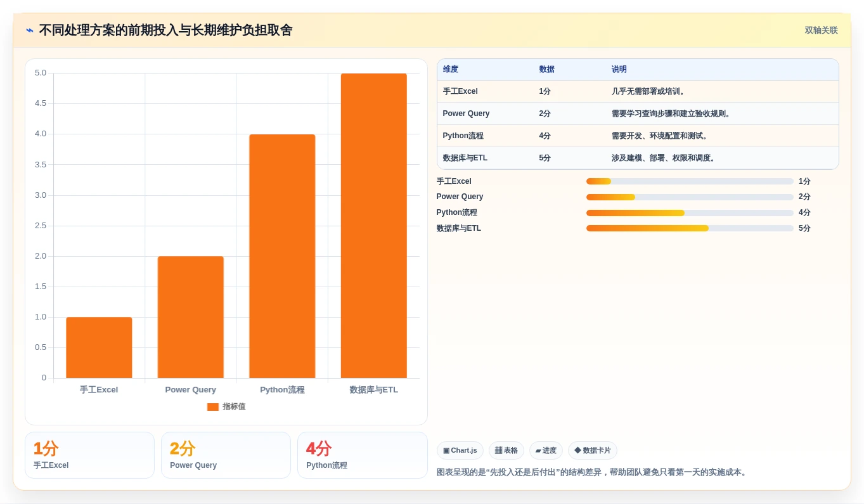Click the 1分 cell in table
This screenshot has width=864, height=504.
click(x=570, y=92)
